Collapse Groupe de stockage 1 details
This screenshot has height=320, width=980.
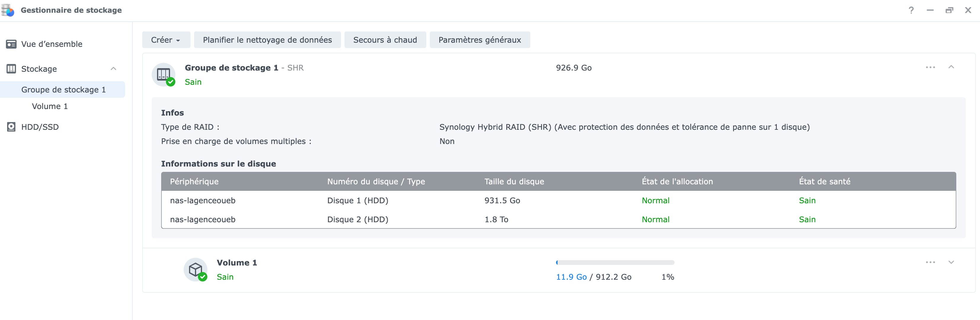951,67
